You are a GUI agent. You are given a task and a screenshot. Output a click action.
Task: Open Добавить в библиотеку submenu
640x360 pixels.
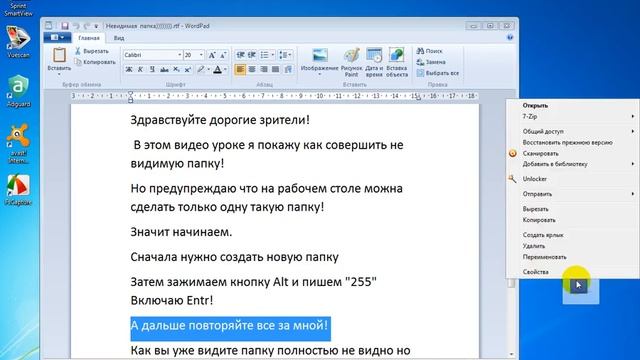tap(573, 164)
